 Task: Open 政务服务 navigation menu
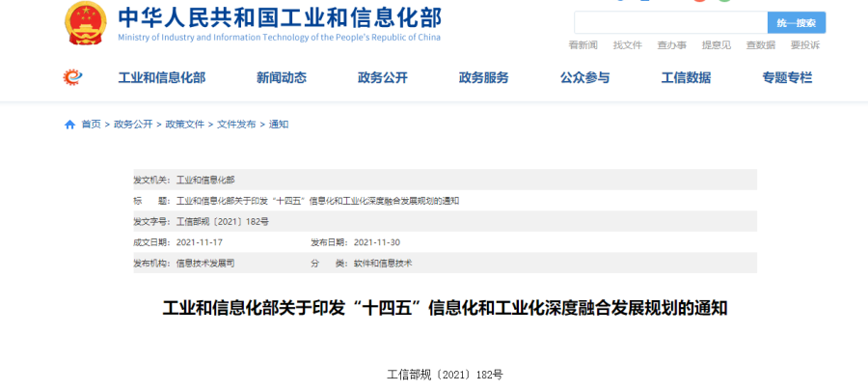pyautogui.click(x=484, y=78)
